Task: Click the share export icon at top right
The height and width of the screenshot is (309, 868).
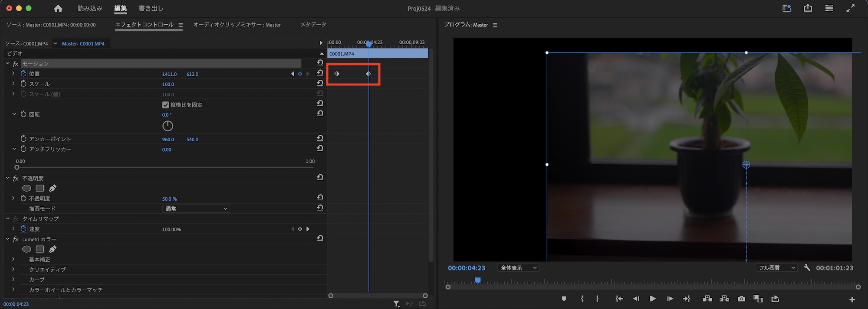Action: 808,8
